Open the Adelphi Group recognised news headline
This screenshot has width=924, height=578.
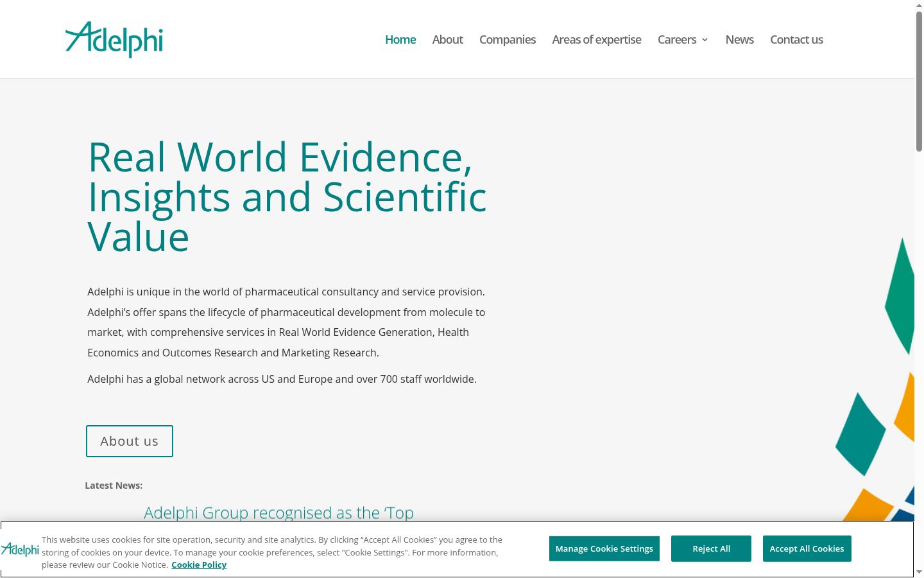click(x=279, y=512)
